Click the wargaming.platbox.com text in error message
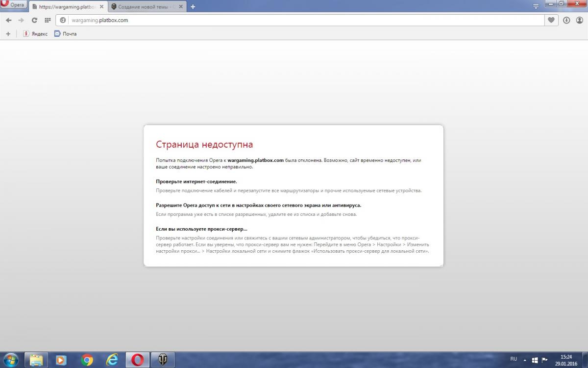The image size is (588, 368). coord(256,160)
